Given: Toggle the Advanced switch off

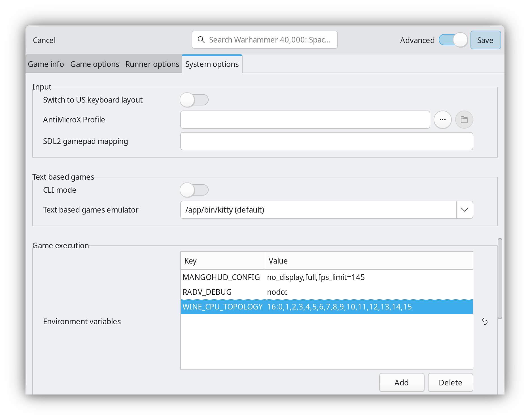Looking at the screenshot, I should 453,40.
